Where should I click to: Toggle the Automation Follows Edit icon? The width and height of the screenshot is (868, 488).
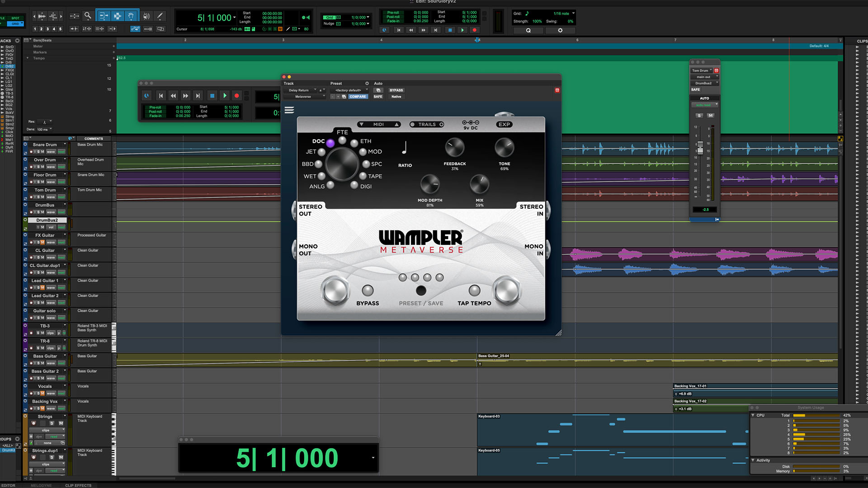point(135,29)
